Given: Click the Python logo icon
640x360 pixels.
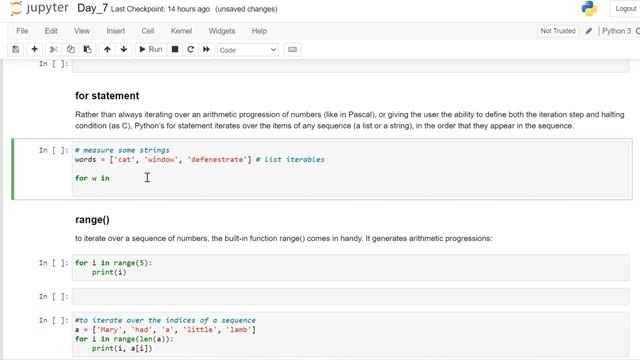Looking at the screenshot, I should (589, 9).
